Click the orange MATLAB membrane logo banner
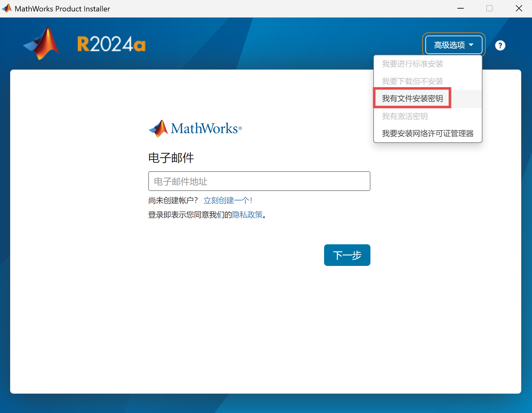This screenshot has width=532, height=413. (41, 43)
